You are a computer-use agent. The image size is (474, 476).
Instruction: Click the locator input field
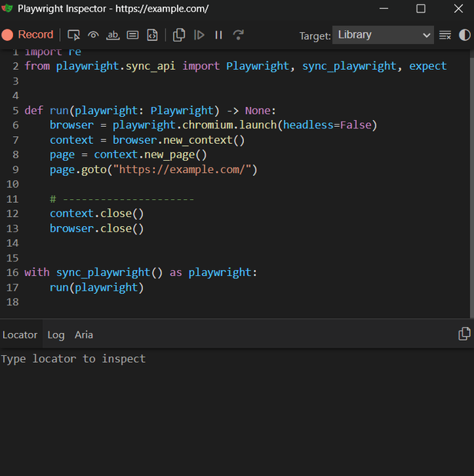[x=231, y=359]
